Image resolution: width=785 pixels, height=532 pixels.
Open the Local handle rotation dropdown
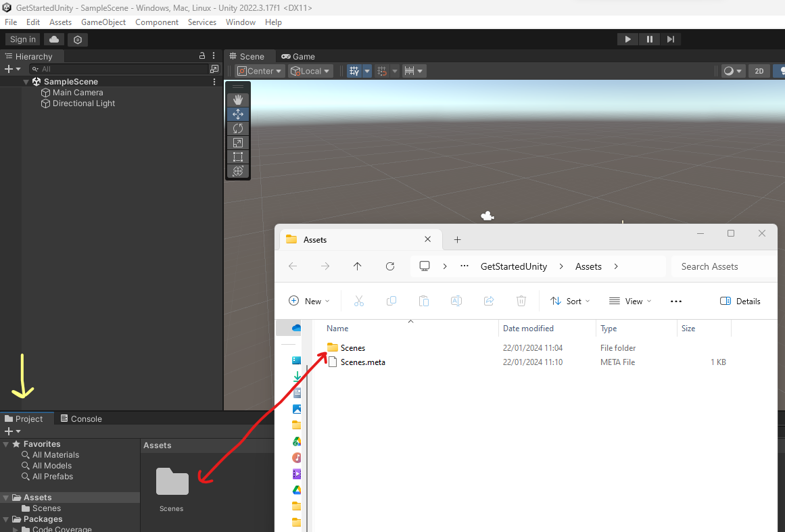point(310,71)
